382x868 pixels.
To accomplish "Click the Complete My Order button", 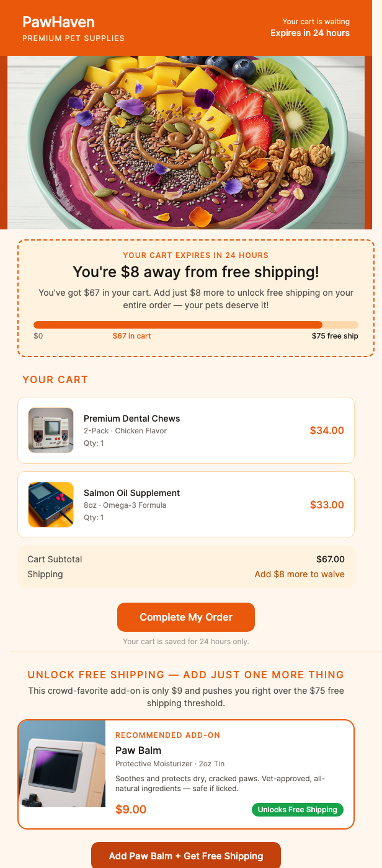I will point(185,617).
